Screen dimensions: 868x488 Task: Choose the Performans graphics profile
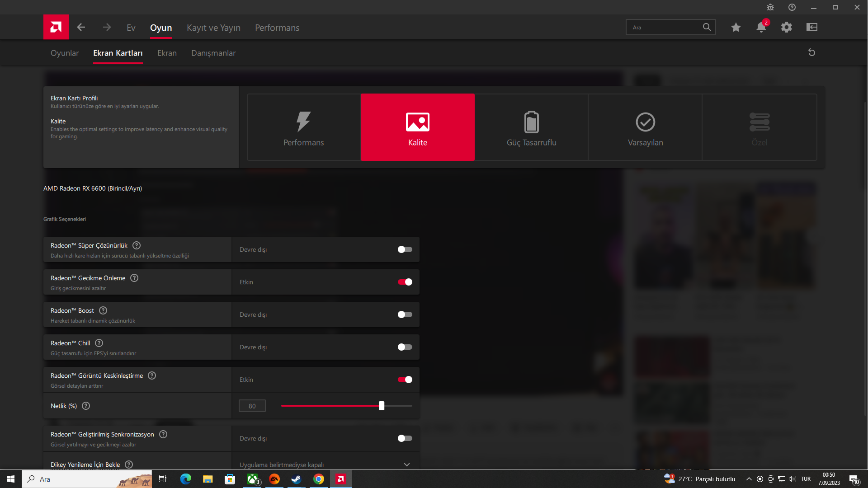tap(304, 127)
